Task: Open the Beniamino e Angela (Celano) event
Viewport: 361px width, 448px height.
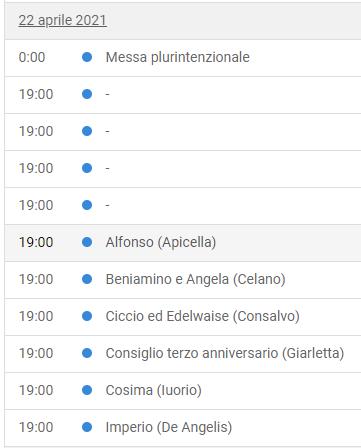Action: [196, 279]
